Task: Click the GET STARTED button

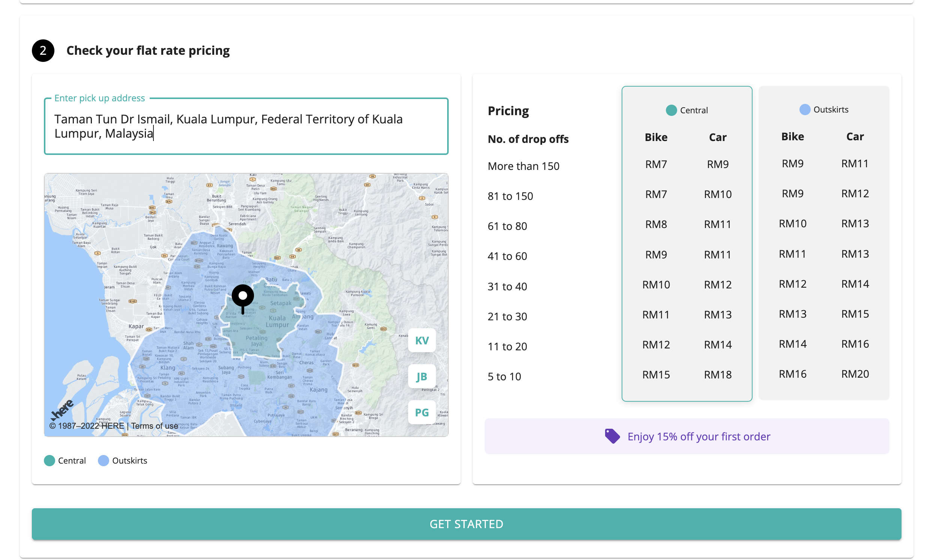Action: coord(467,524)
